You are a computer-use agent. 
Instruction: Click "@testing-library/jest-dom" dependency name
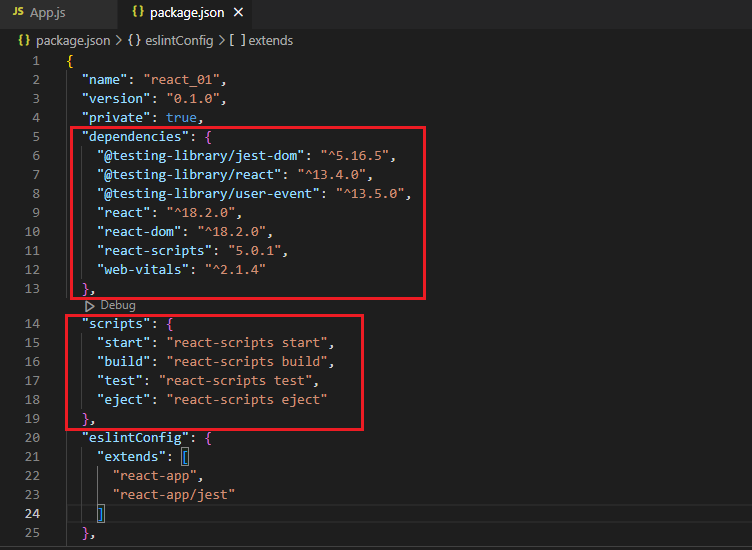tap(200, 156)
